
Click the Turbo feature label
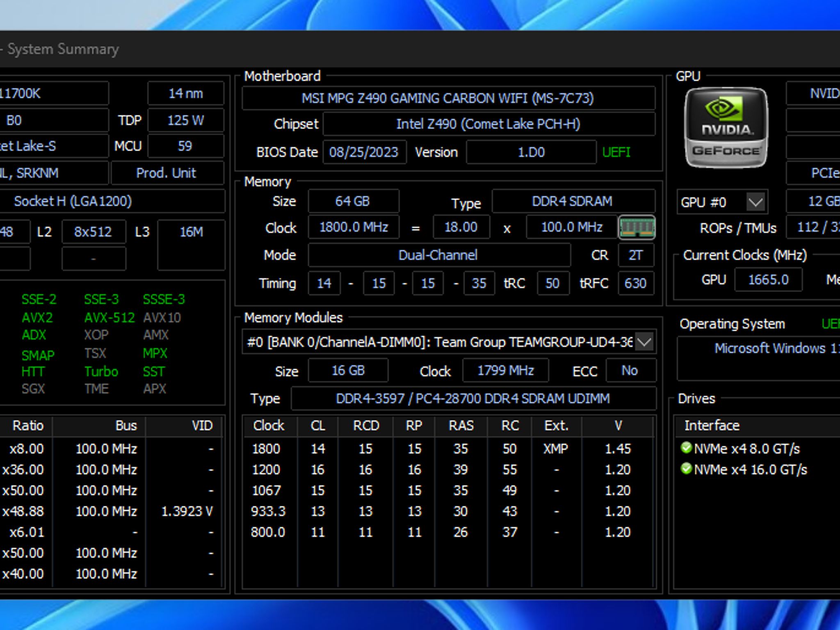101,372
